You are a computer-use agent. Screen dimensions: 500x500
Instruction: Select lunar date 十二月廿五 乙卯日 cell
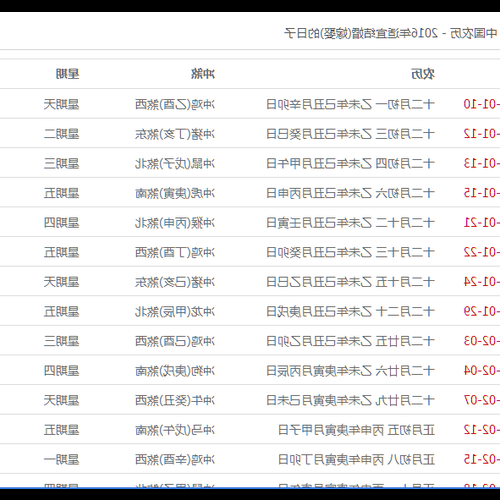point(350,341)
